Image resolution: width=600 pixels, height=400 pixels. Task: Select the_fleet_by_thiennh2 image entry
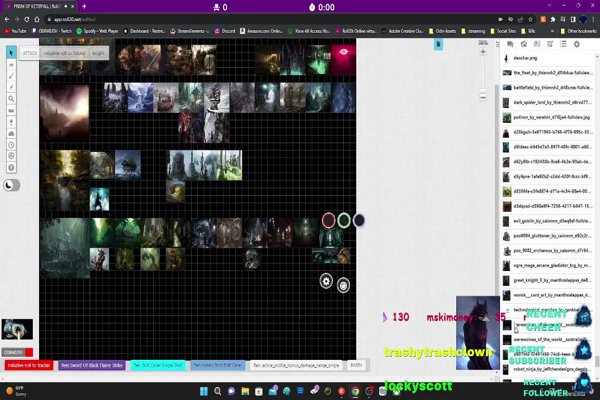[548, 73]
